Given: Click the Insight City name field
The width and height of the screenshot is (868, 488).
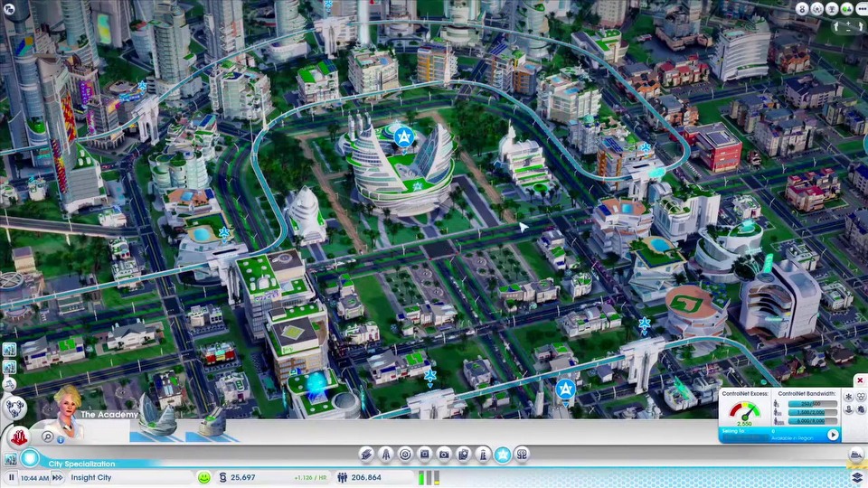Looking at the screenshot, I should (130, 477).
